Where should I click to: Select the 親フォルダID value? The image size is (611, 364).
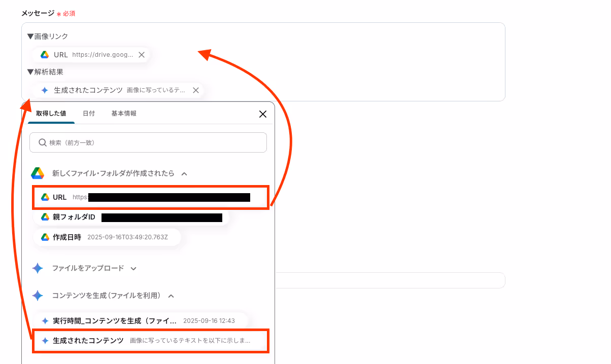pos(131,217)
